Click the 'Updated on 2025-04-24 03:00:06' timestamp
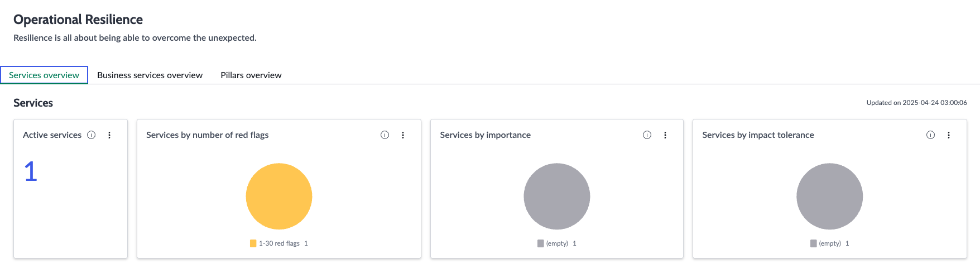 (x=917, y=103)
